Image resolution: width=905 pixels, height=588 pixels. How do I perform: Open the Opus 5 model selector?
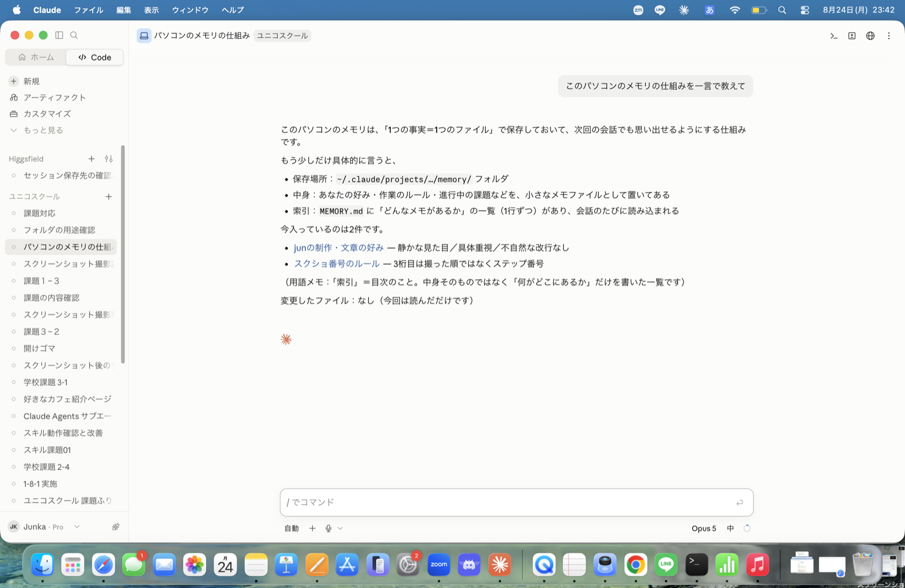point(704,528)
